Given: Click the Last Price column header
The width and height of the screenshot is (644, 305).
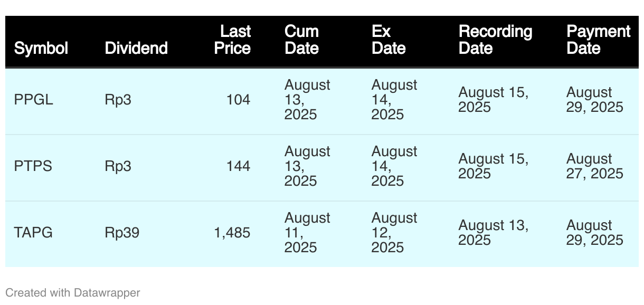Looking at the screenshot, I should click(233, 40).
